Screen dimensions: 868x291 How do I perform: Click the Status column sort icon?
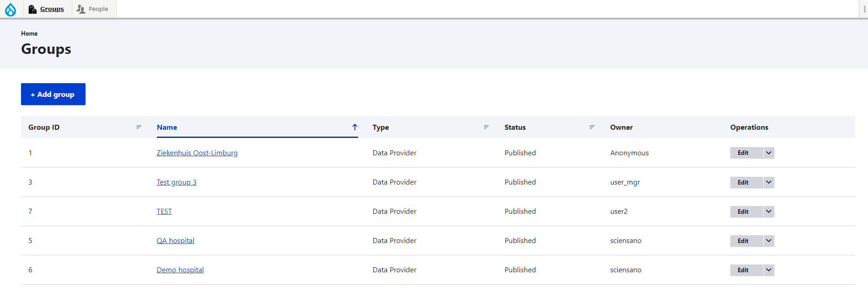click(592, 127)
